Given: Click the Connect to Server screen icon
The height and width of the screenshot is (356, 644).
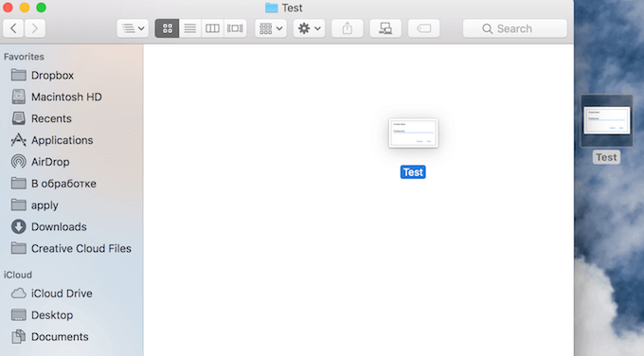Looking at the screenshot, I should [x=385, y=28].
